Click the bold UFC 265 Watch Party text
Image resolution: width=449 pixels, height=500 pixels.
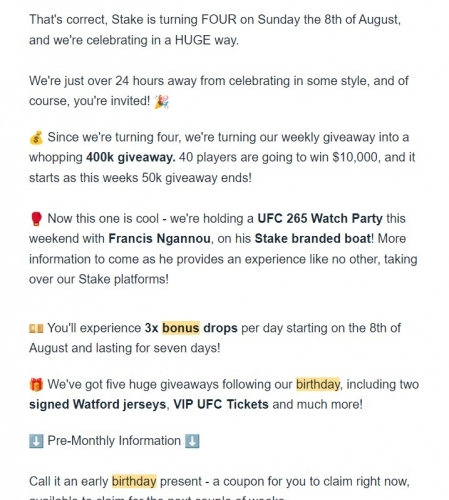click(320, 219)
